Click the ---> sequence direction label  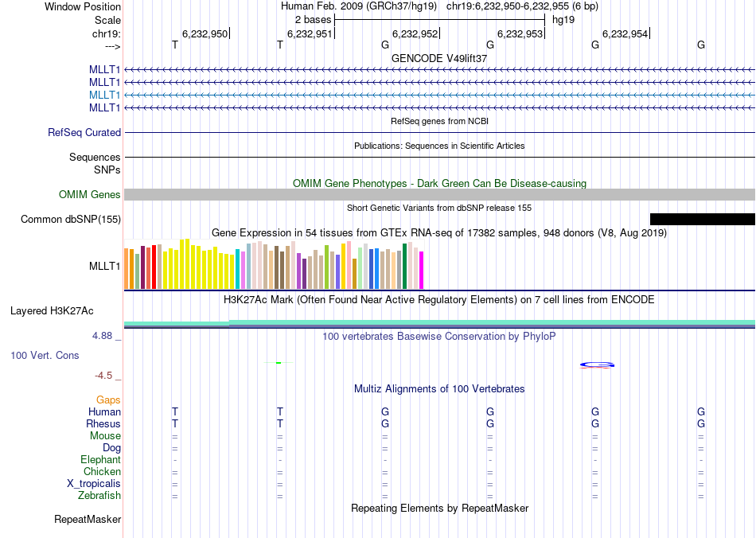pos(112,46)
